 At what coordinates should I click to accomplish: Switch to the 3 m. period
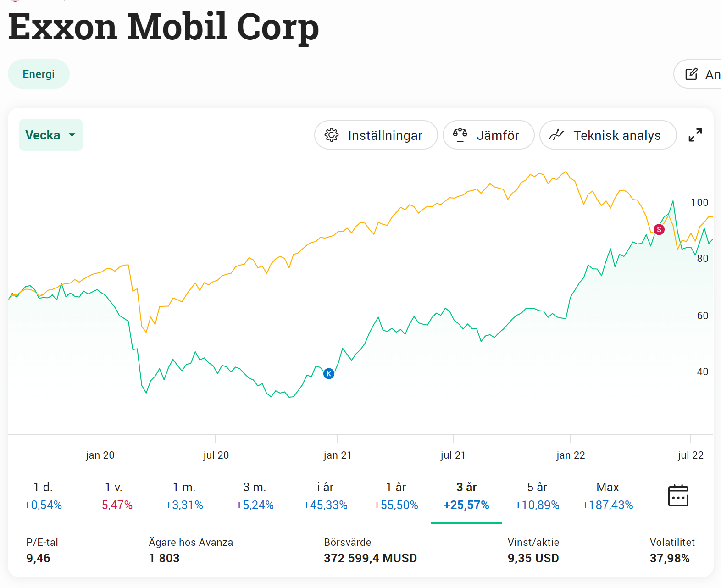(x=255, y=496)
